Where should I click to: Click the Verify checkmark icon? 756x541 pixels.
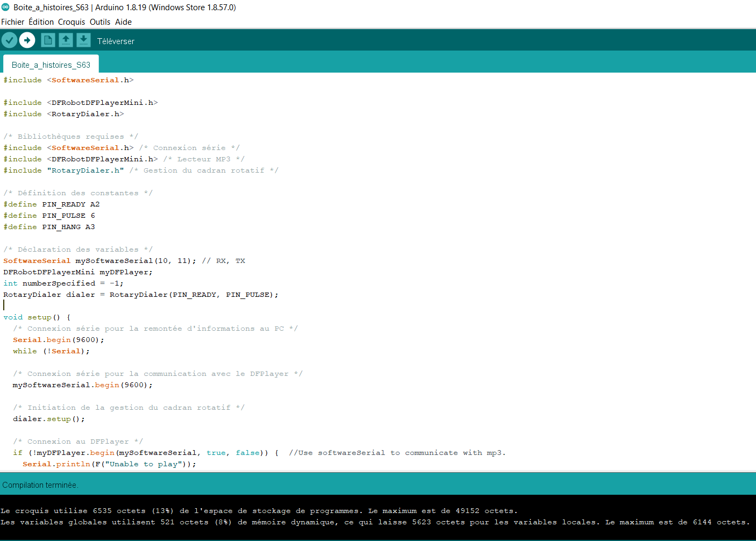click(9, 40)
